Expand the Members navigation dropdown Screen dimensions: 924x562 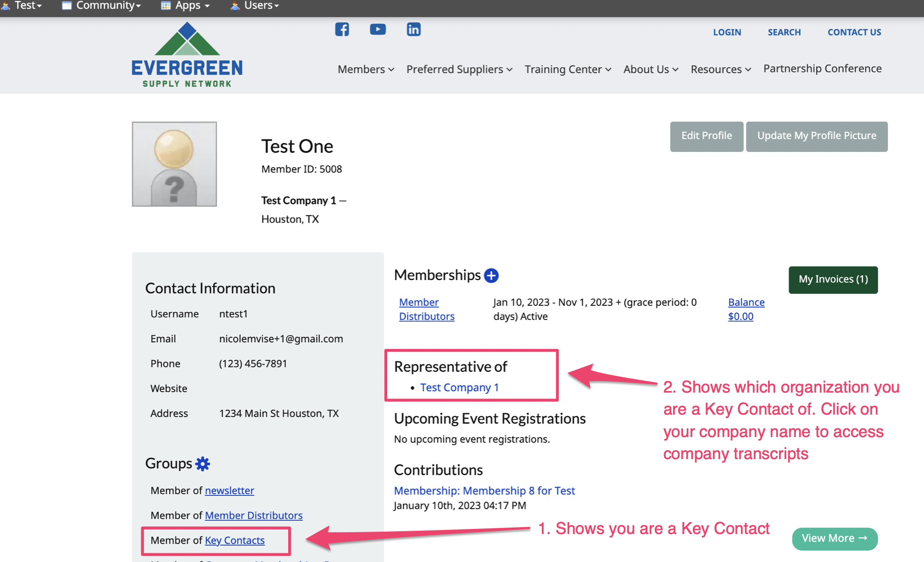(x=365, y=68)
